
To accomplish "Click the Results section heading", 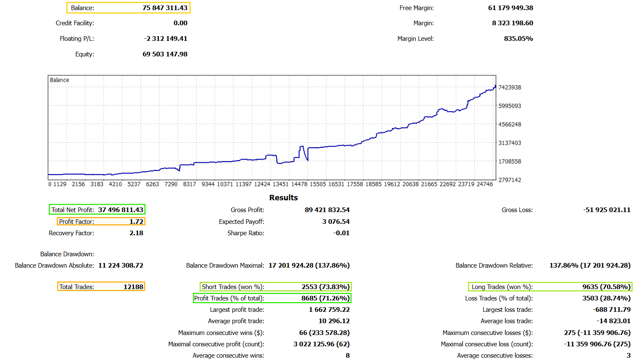I will 283,198.
